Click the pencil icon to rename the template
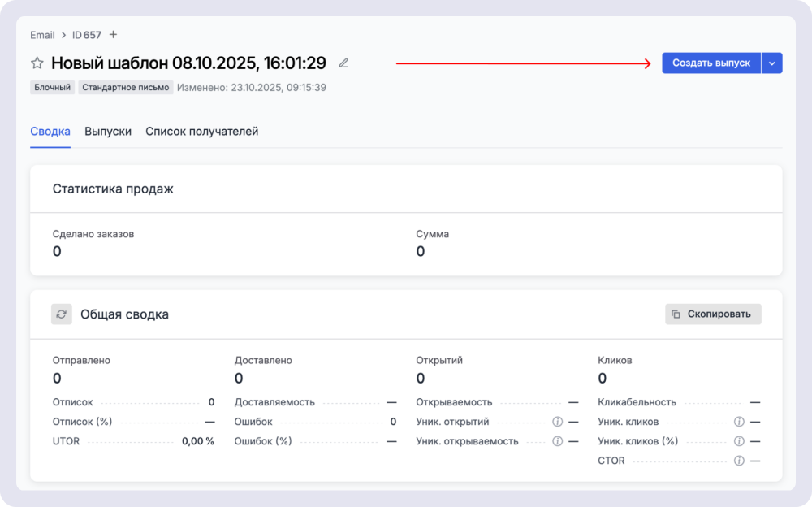Viewport: 812px width, 507px height. [x=343, y=63]
